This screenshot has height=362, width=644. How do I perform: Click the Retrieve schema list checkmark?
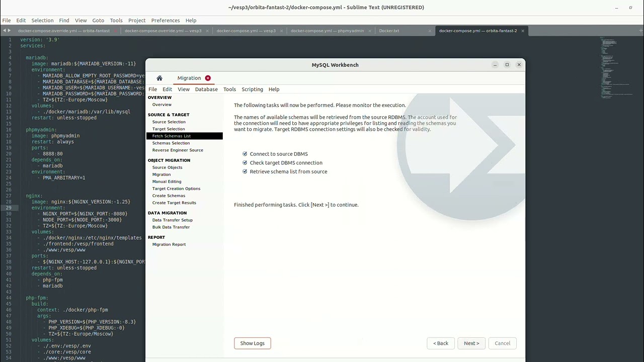coord(245,171)
